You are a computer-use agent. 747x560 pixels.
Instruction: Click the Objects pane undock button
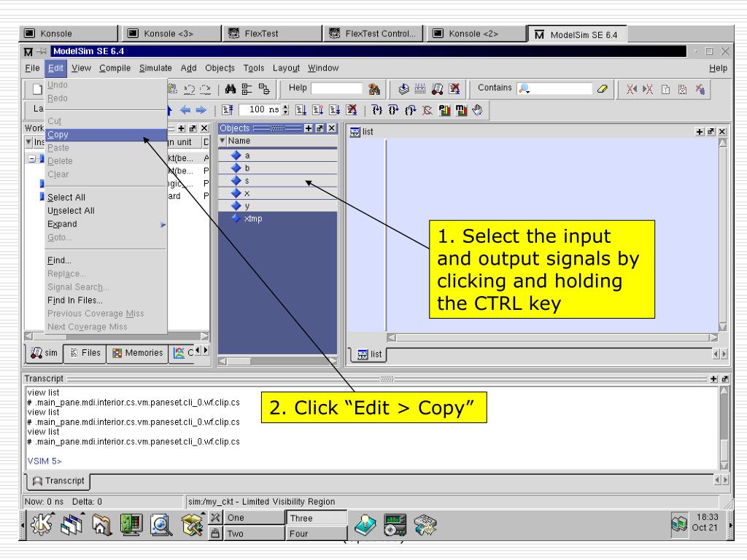click(x=320, y=128)
